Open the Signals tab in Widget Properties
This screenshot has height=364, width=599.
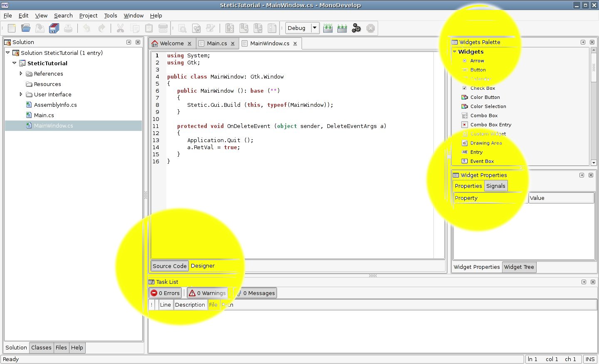click(496, 186)
